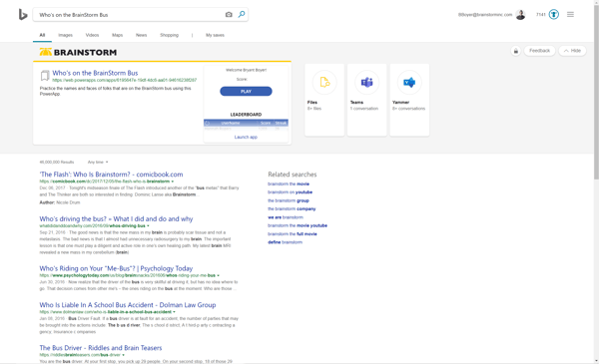Click the scrollbar down arrow
599x364 pixels.
click(596, 361)
